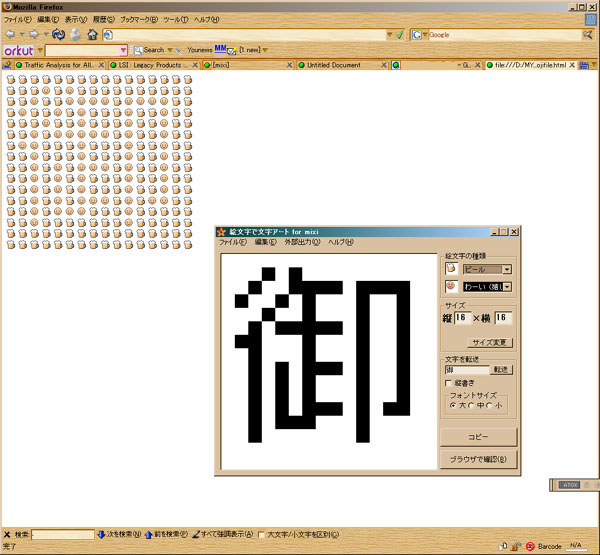Click the Google search input box
The height and width of the screenshot is (555, 600).
pos(505,35)
